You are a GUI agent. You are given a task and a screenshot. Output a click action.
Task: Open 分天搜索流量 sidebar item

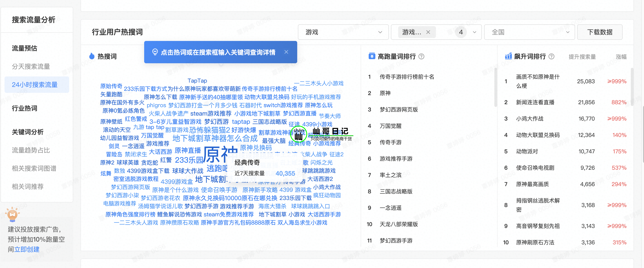click(x=31, y=66)
